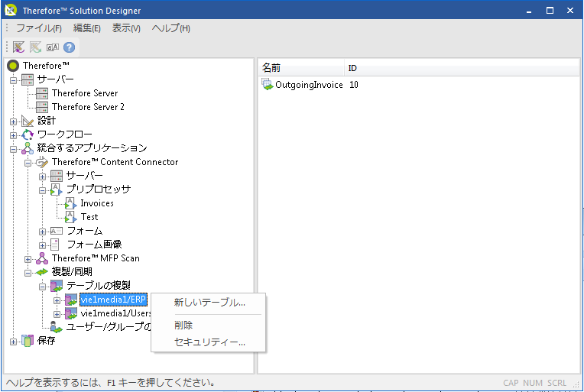This screenshot has height=392, width=584.
Task: Click the Therefore Server 2 icon
Action: coord(42,107)
